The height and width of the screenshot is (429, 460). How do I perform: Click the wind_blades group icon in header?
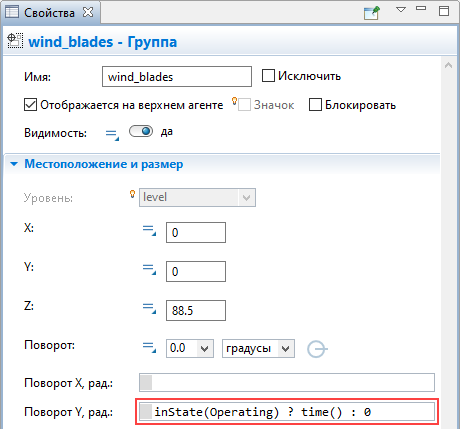point(15,41)
